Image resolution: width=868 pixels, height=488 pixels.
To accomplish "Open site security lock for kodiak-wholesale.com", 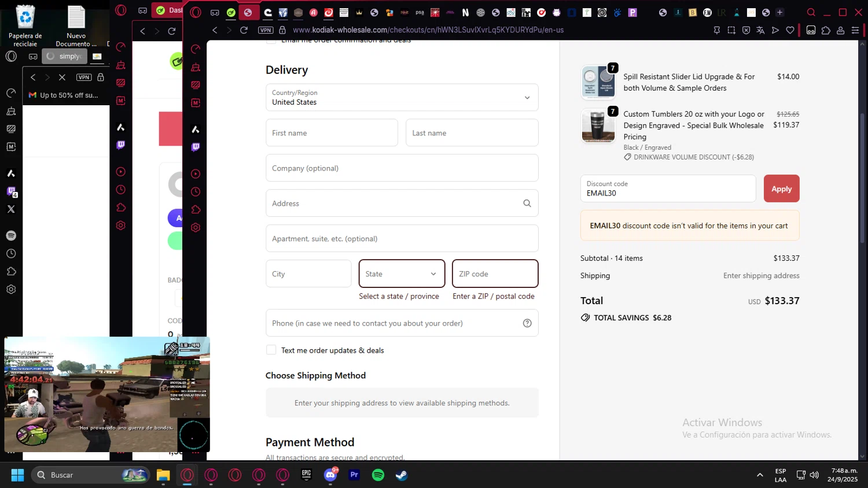I will (x=282, y=30).
